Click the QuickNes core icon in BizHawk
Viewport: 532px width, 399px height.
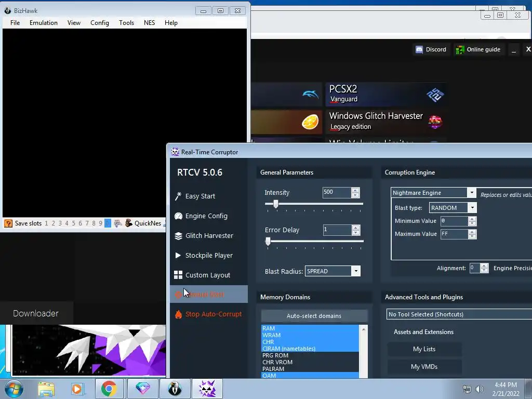click(x=129, y=223)
